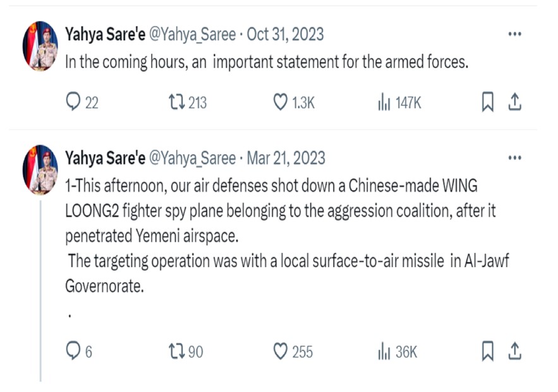The height and width of the screenshot is (392, 558).
Task: Open the avatar on the first tweet
Action: 40,46
